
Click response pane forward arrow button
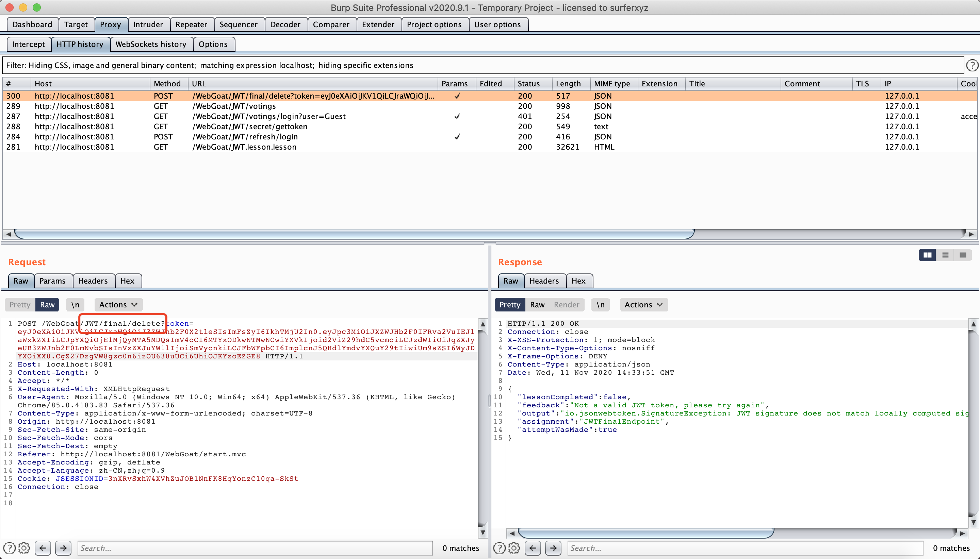(x=553, y=548)
